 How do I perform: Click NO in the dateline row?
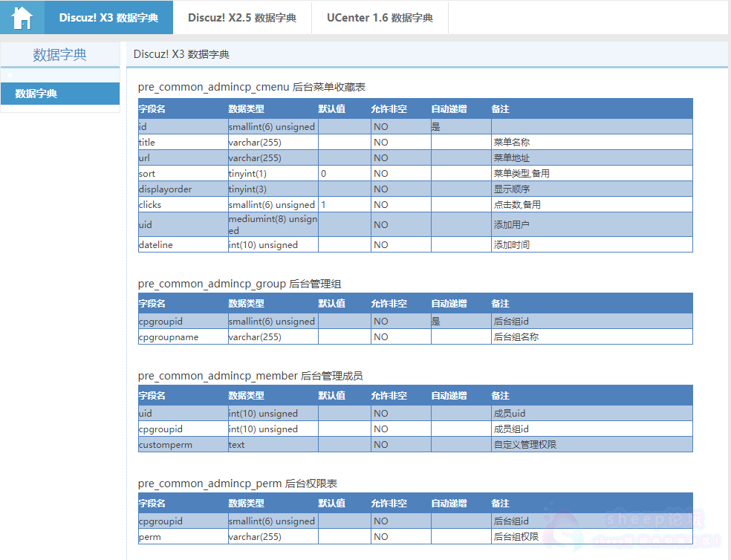401,245
